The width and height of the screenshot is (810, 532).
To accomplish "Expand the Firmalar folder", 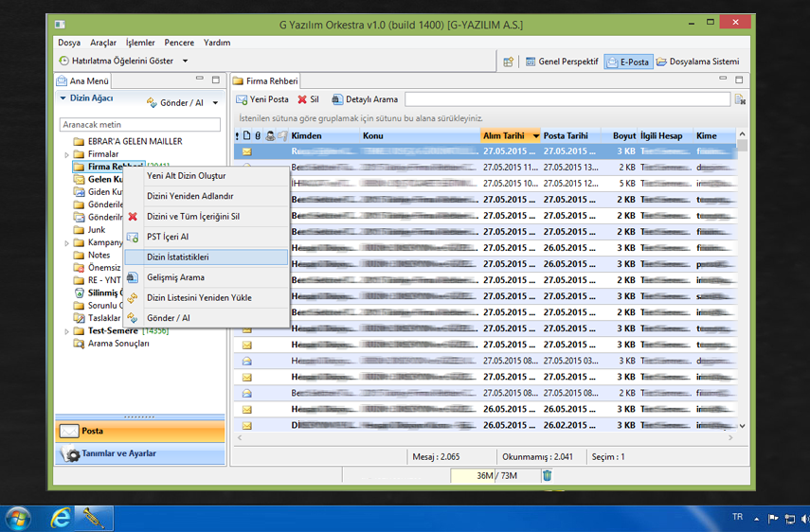I will click(66, 154).
